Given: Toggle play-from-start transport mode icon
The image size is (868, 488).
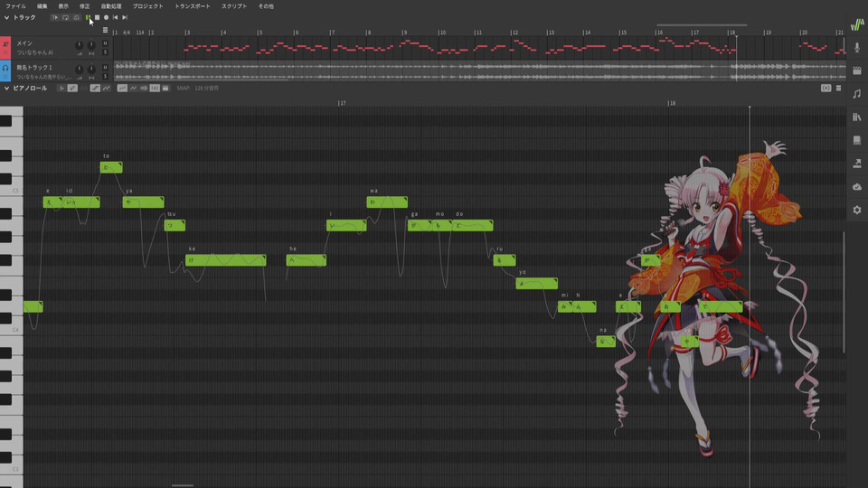Looking at the screenshot, I should point(55,18).
